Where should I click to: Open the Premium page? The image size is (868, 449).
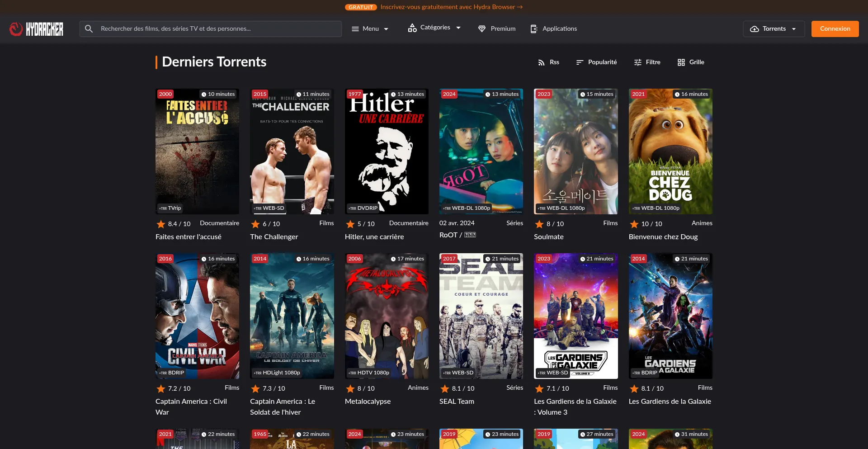click(x=497, y=29)
